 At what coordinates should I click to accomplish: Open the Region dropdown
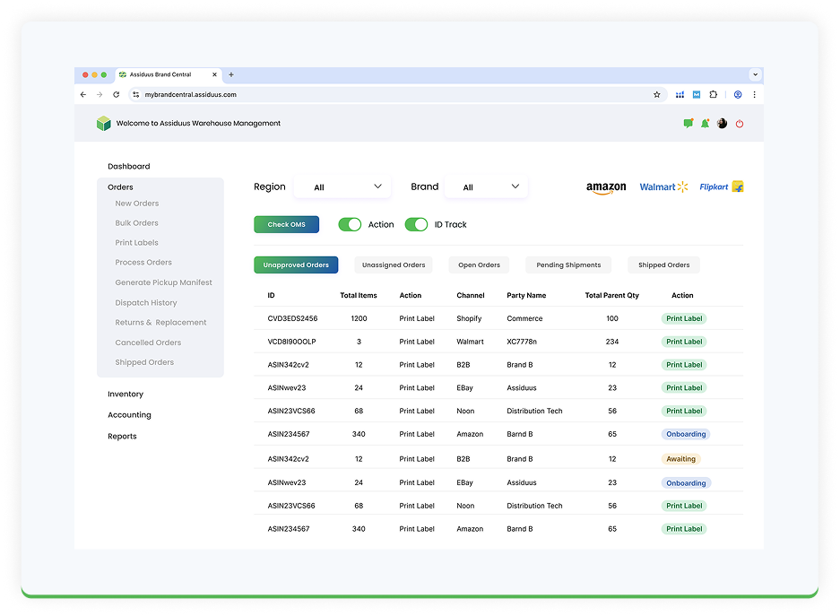(x=343, y=187)
